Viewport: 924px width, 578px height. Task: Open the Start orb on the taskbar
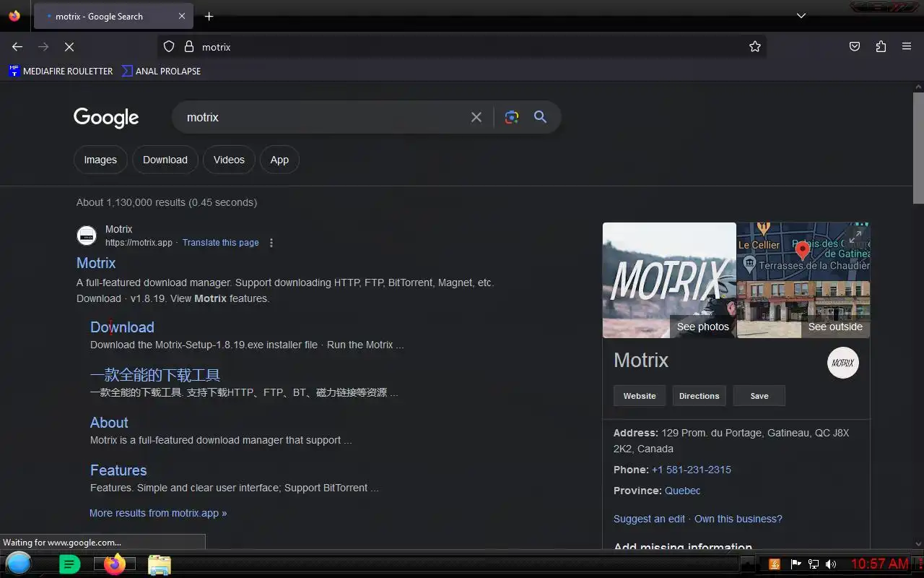click(x=19, y=564)
